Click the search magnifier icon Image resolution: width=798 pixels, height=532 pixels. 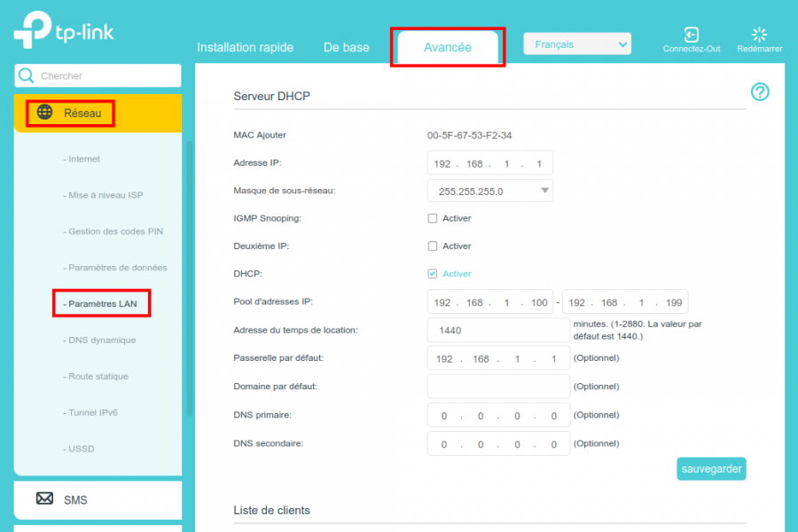[27, 76]
